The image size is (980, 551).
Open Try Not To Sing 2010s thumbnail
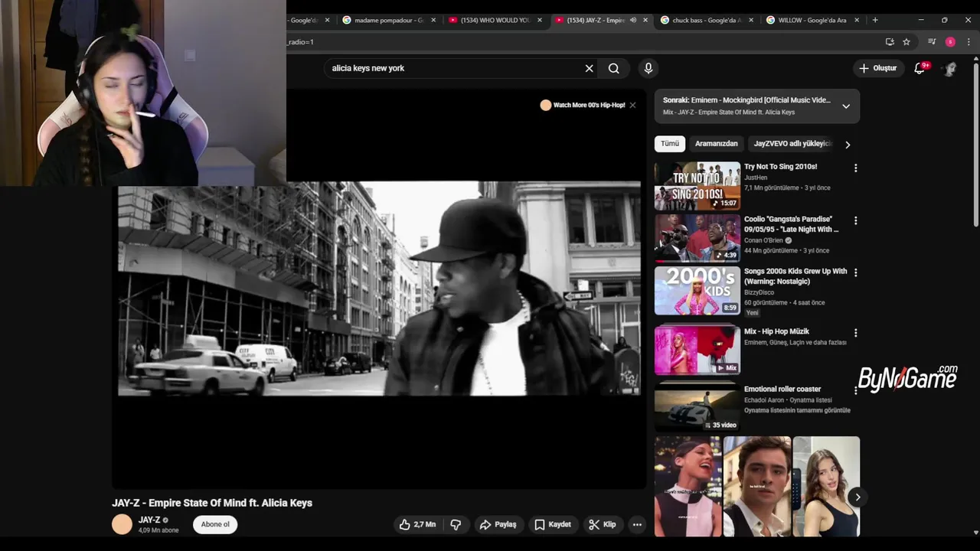tap(697, 185)
